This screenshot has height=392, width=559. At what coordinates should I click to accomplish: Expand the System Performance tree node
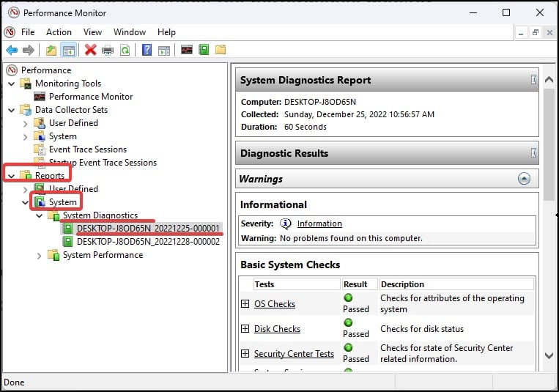coord(40,255)
